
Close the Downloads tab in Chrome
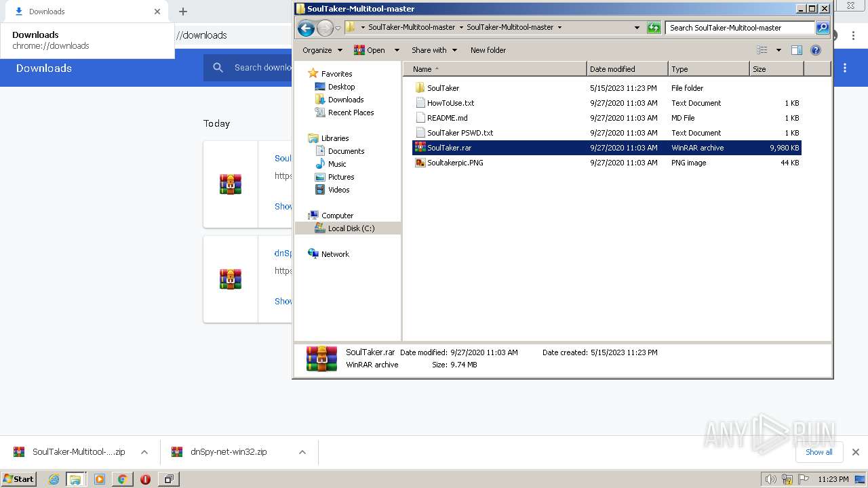(157, 12)
